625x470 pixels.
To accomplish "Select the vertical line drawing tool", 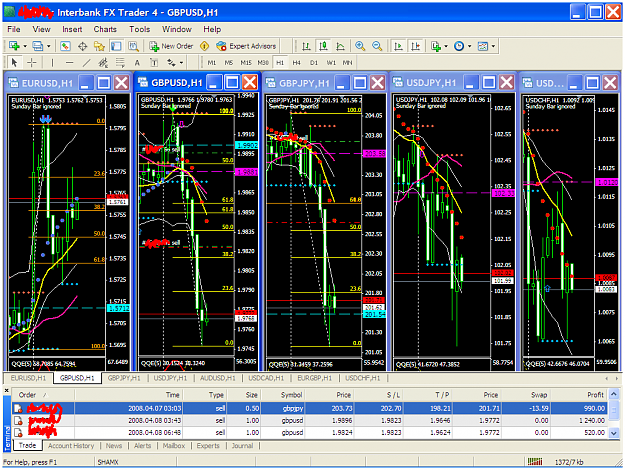I will coord(52,63).
